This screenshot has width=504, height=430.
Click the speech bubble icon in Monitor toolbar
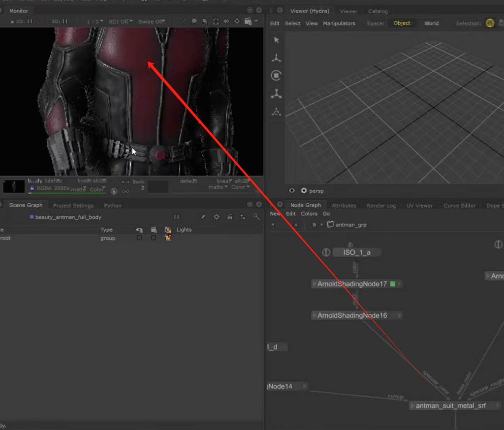pos(194,21)
